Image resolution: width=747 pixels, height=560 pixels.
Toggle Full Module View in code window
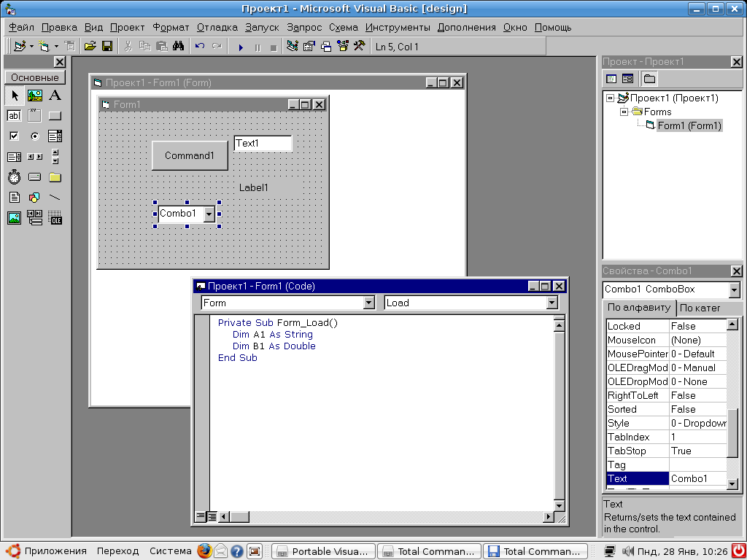[211, 517]
